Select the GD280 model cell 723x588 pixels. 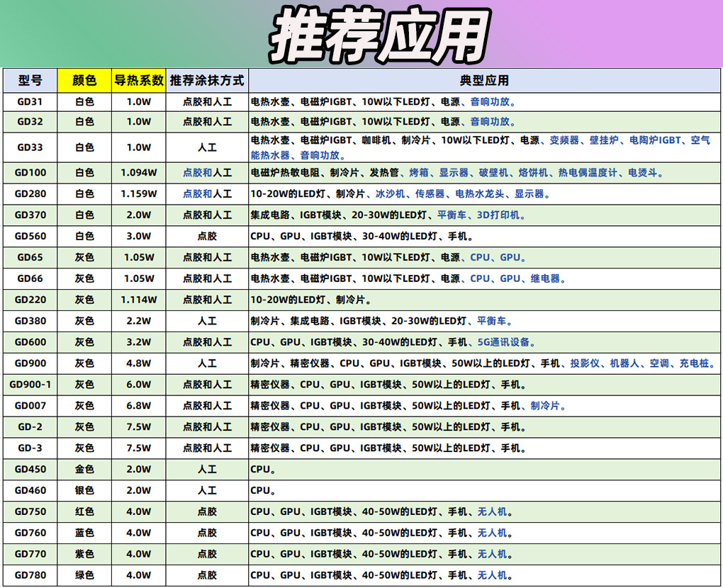(x=30, y=194)
